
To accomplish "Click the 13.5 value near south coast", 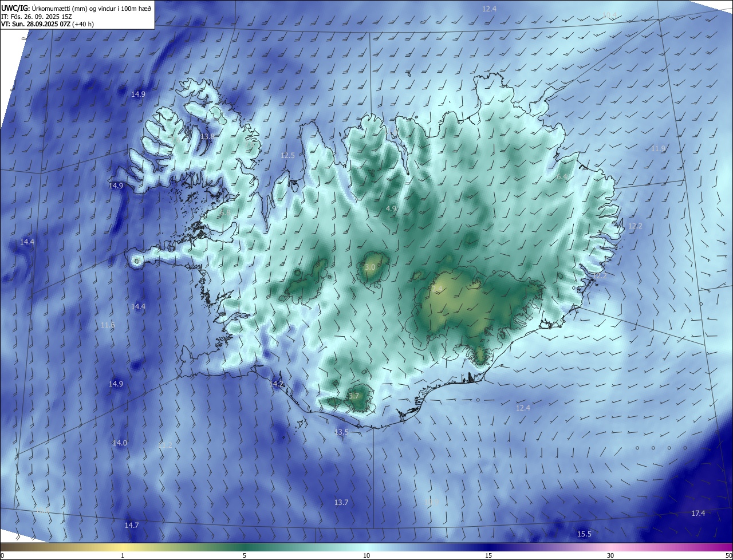I will tap(341, 432).
